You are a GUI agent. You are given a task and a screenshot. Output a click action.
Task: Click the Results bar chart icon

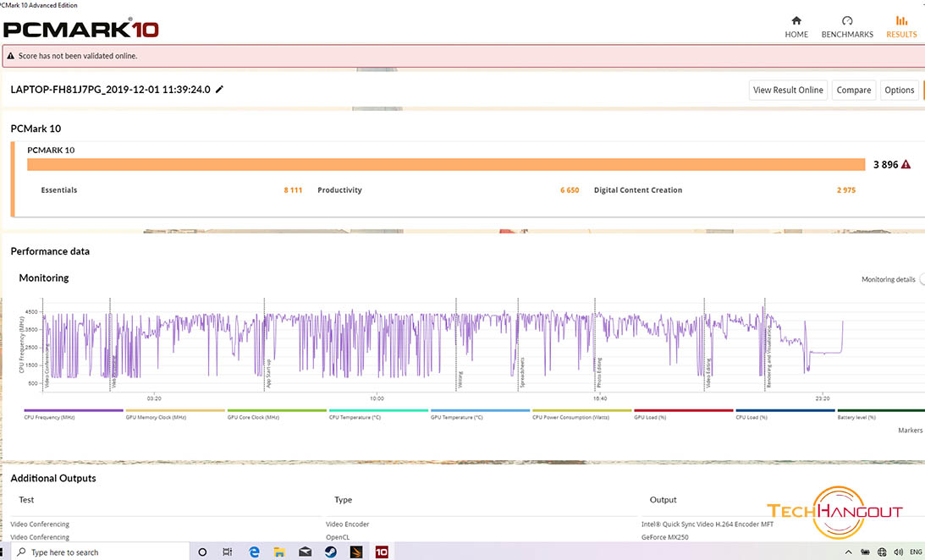coord(901,20)
